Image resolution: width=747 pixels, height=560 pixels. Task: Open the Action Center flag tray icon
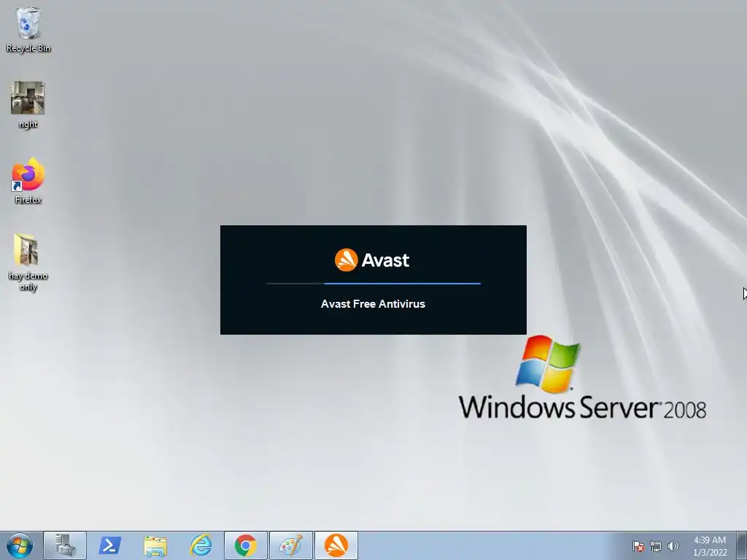pos(638,546)
